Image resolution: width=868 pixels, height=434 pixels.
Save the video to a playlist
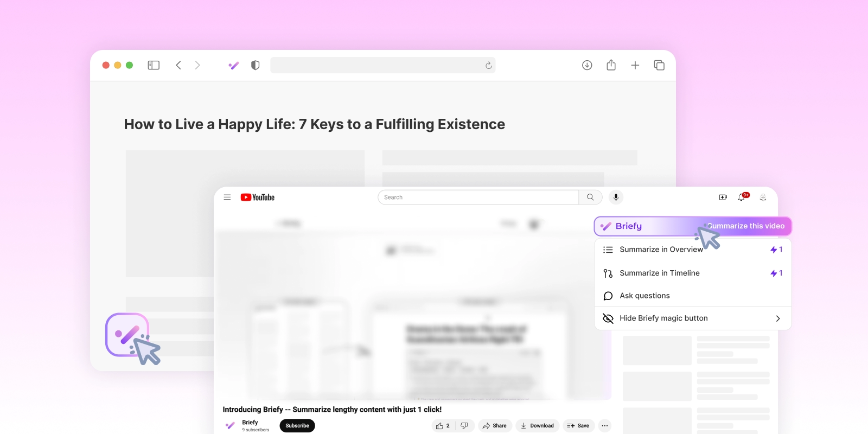point(578,426)
